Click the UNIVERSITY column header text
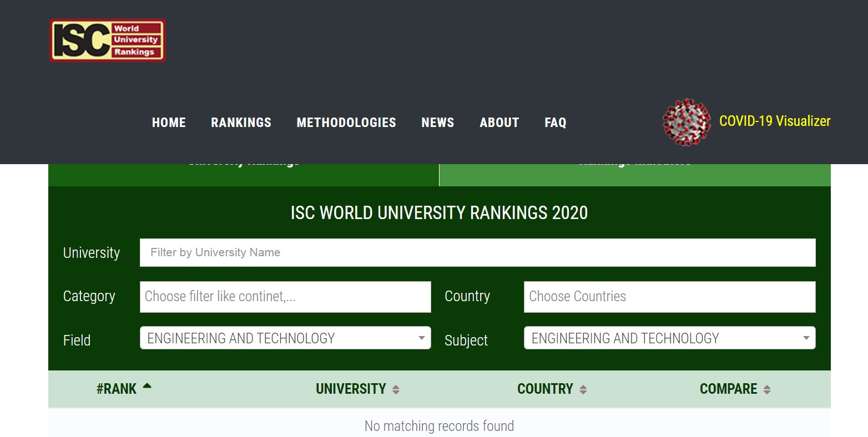The height and width of the screenshot is (437, 868). click(x=351, y=389)
